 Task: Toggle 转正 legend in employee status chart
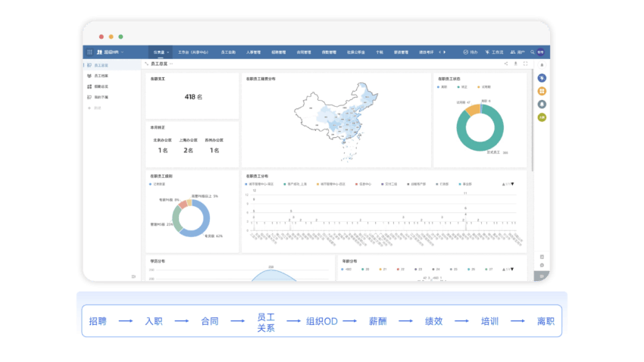coord(463,87)
